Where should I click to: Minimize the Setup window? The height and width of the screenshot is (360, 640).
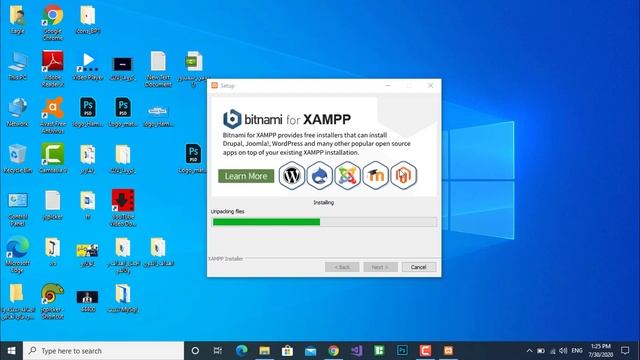pyautogui.click(x=388, y=85)
